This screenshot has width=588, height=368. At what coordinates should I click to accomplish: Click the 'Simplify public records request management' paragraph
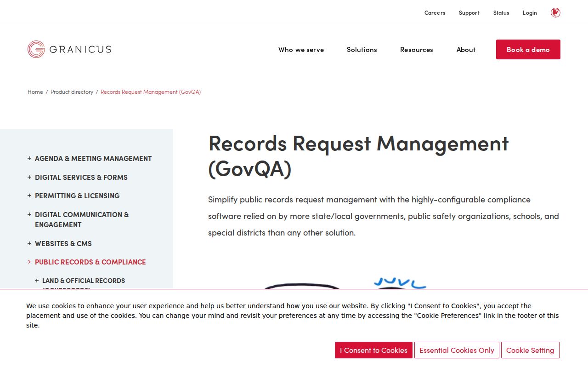pyautogui.click(x=384, y=216)
